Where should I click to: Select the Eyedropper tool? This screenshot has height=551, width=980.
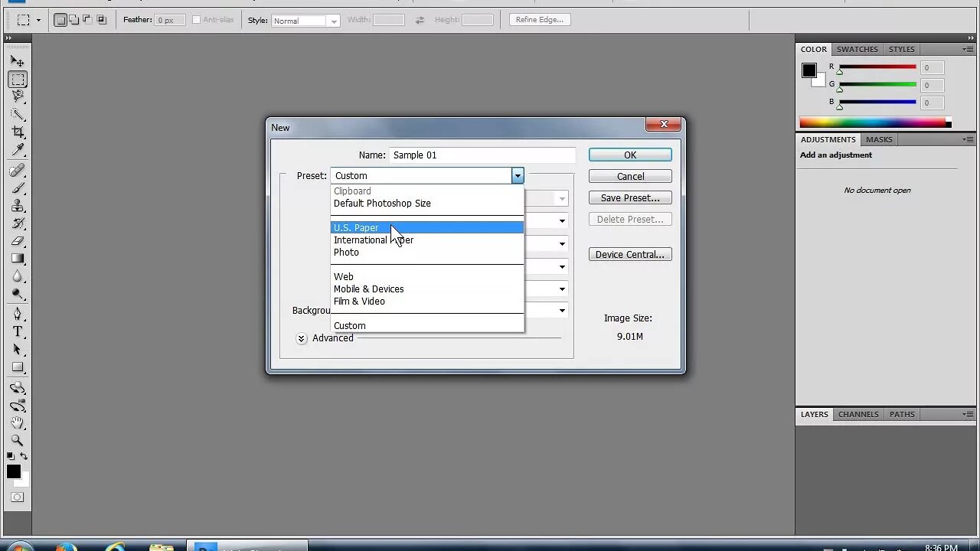pyautogui.click(x=18, y=149)
